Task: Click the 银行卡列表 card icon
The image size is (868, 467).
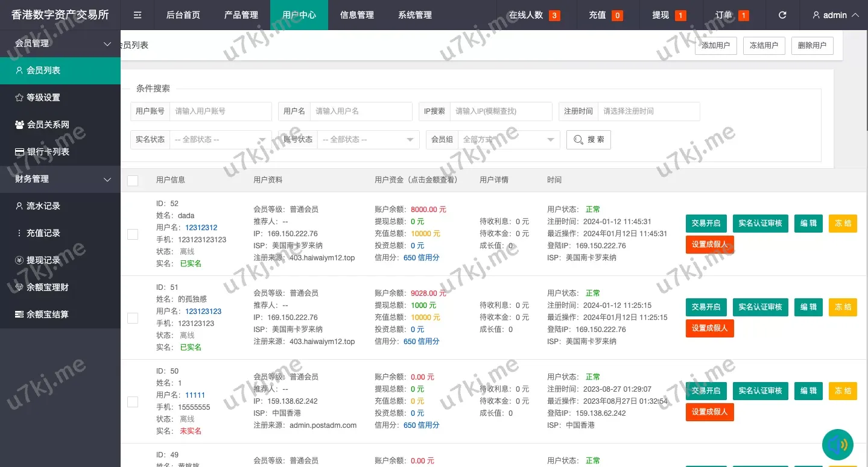Action: (19, 152)
